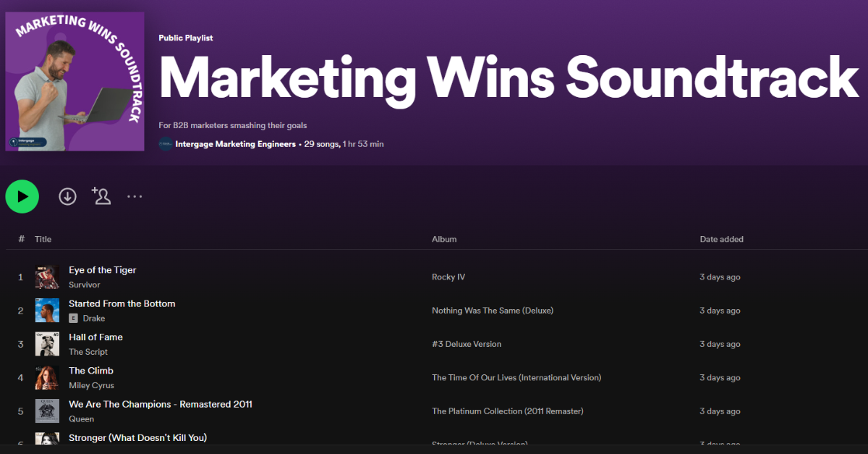Click the Marketing Wins Soundtrack playlist title

(x=509, y=78)
